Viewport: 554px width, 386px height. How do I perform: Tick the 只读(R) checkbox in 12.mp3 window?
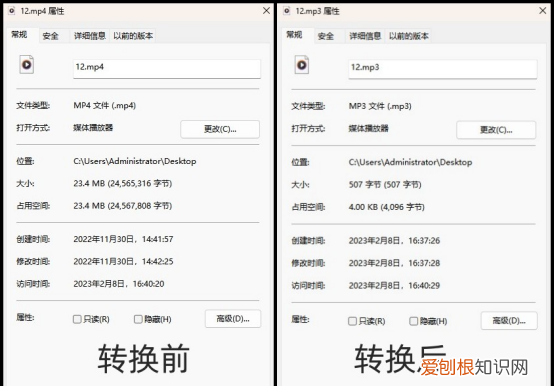pos(352,321)
